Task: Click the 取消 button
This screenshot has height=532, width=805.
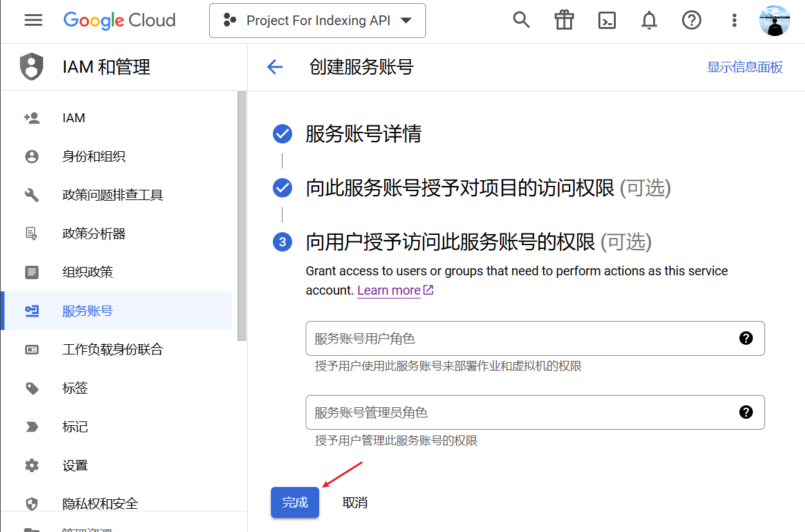Action: coord(355,502)
